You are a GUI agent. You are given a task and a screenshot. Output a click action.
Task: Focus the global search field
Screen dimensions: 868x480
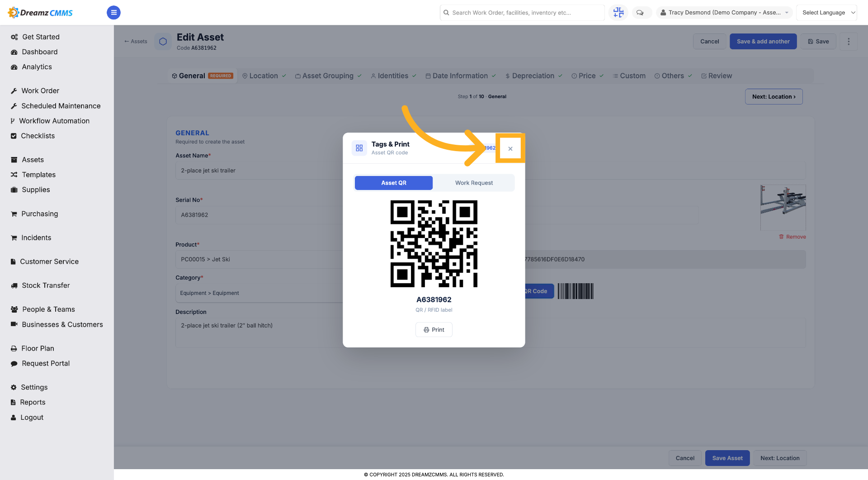pyautogui.click(x=522, y=13)
